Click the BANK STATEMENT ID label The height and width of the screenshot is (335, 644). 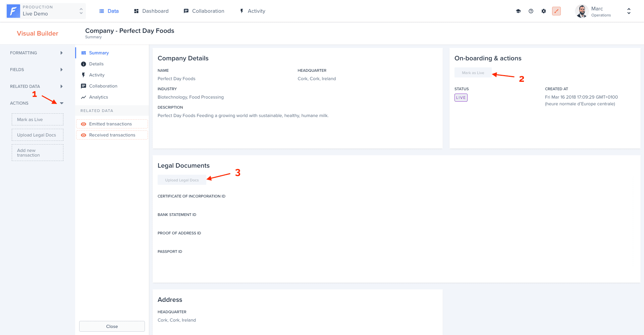point(177,215)
